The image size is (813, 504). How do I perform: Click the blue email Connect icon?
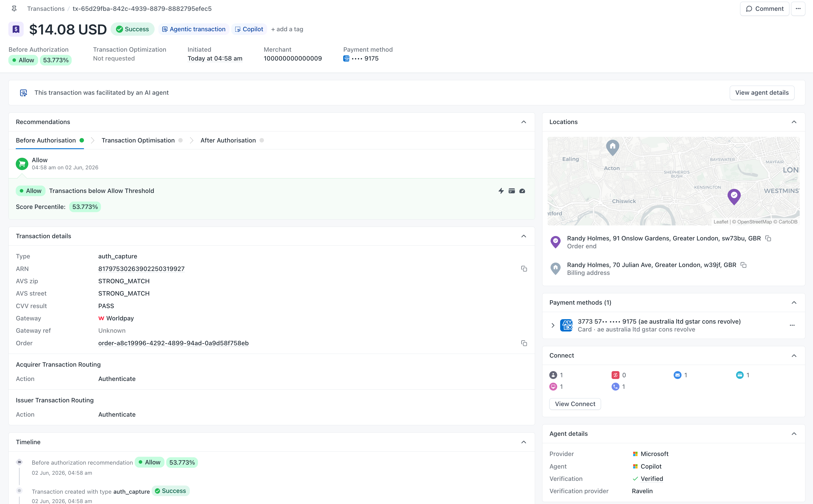(x=677, y=375)
